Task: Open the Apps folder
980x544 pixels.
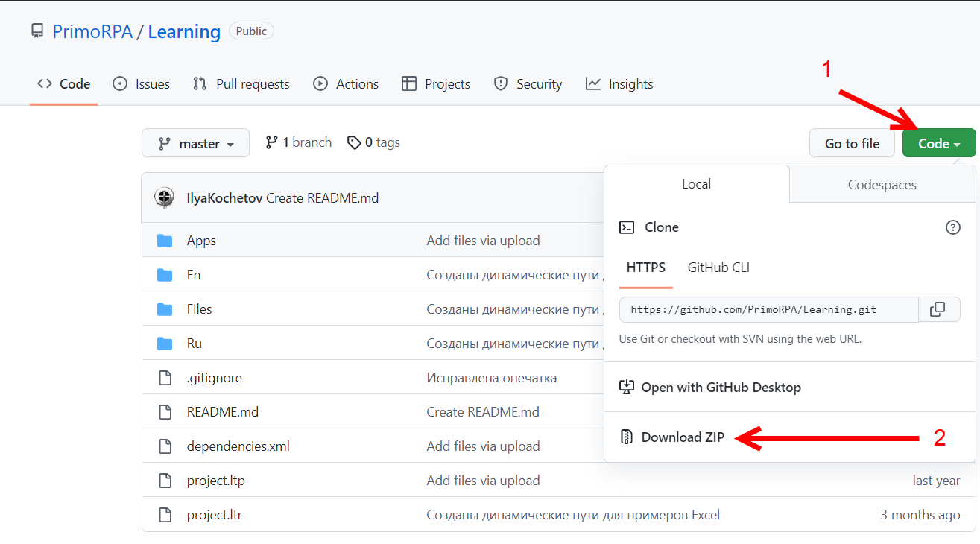Action: click(x=201, y=241)
